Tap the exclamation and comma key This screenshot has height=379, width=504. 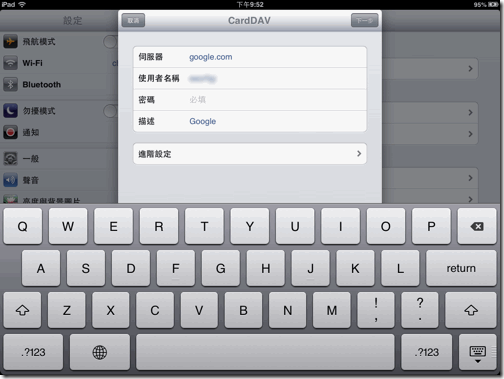376,310
